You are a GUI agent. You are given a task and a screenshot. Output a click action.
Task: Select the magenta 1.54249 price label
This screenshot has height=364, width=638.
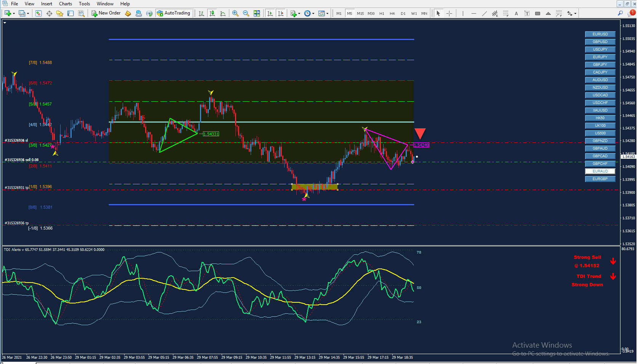421,145
